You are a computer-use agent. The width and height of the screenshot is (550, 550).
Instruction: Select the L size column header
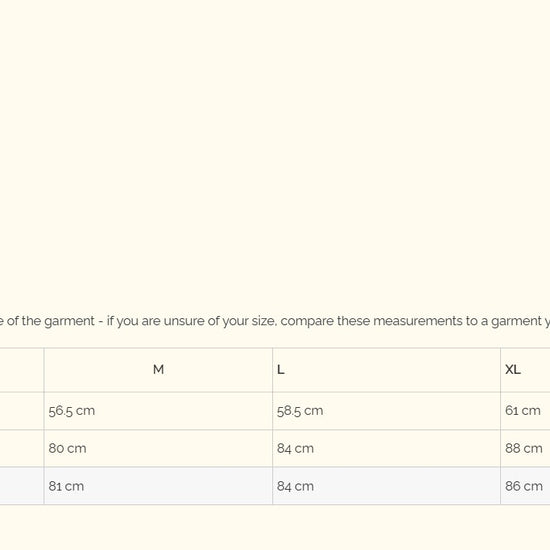coord(387,370)
